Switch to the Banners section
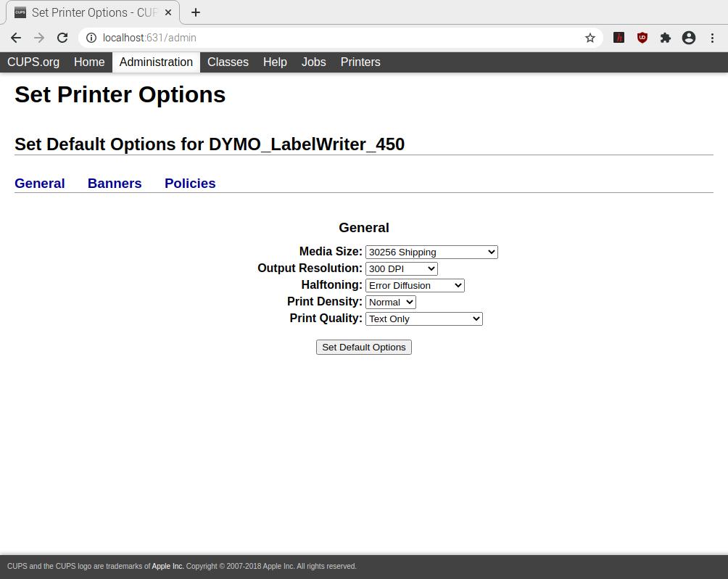728x579 pixels. [115, 184]
